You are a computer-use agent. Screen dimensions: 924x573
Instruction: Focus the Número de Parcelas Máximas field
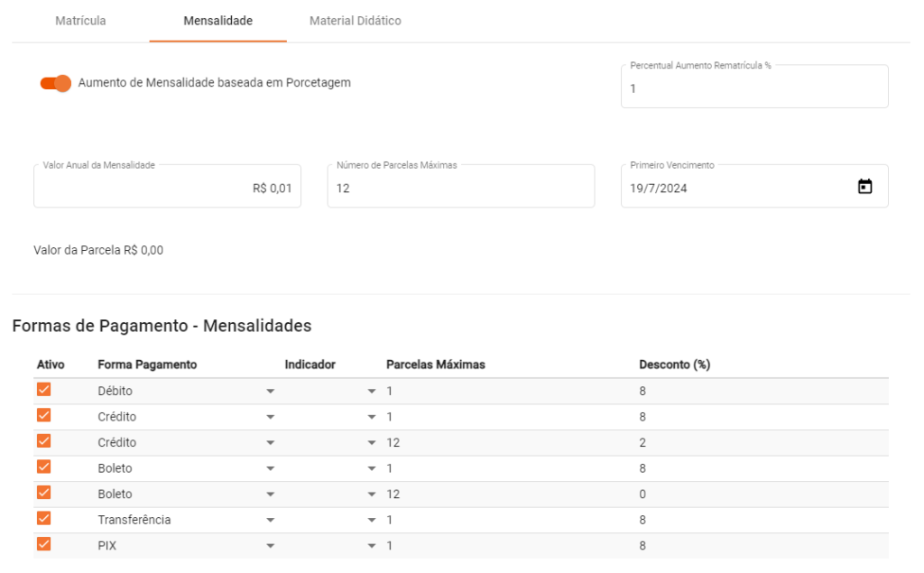tap(460, 188)
